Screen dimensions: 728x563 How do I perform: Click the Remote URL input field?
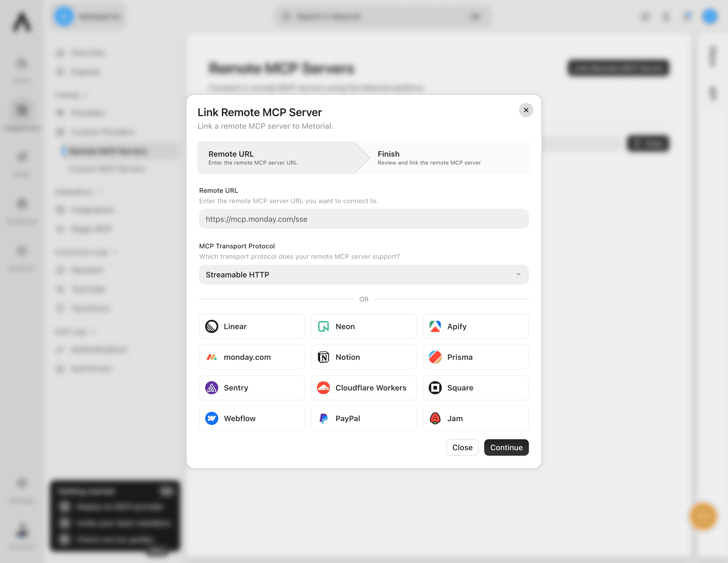point(364,219)
